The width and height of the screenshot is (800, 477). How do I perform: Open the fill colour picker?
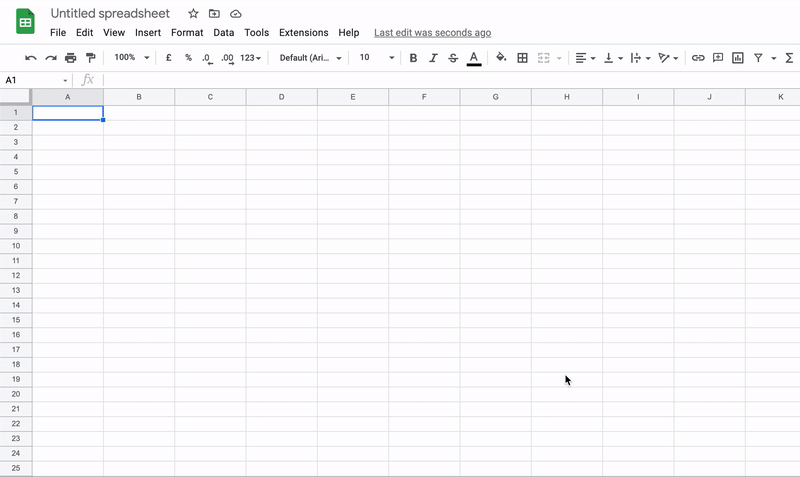coord(501,58)
